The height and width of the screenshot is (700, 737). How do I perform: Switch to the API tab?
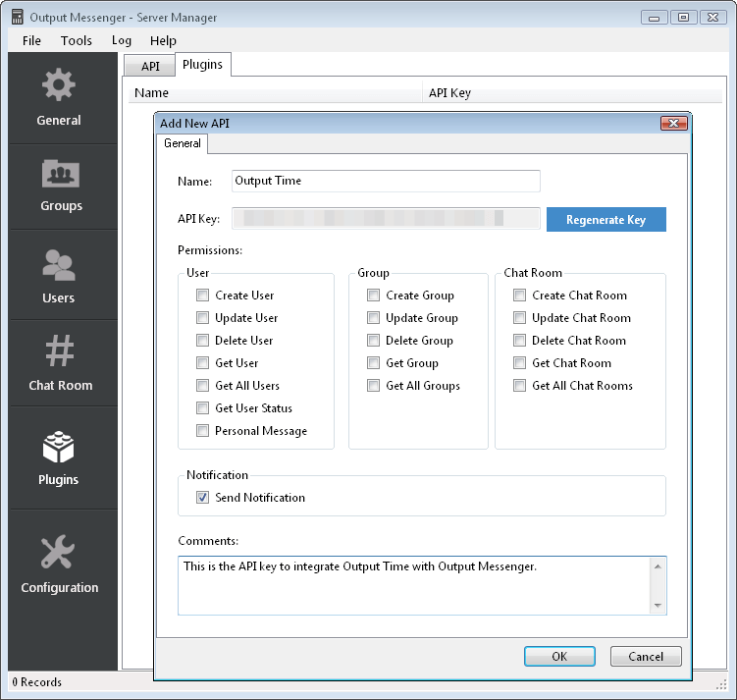(x=150, y=66)
